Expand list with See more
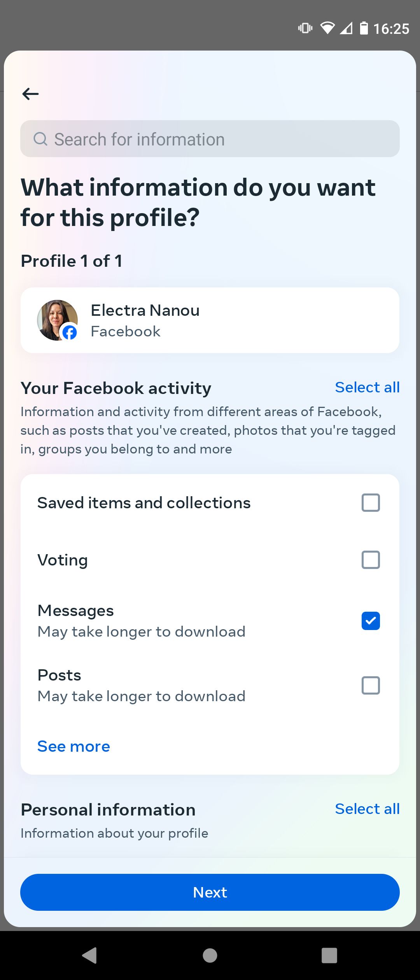Viewport: 420px width, 980px height. click(x=73, y=746)
